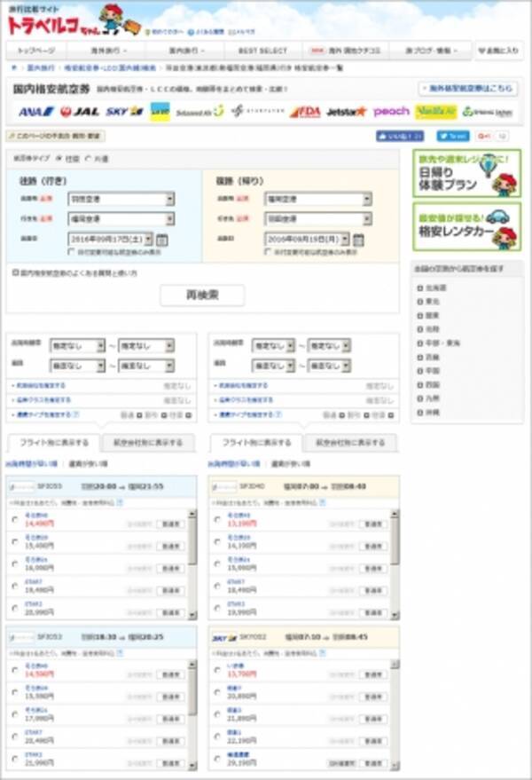Viewport: 532px width, 780px height.
Task: Select the 13,190円 return fare radio
Action: 217,520
